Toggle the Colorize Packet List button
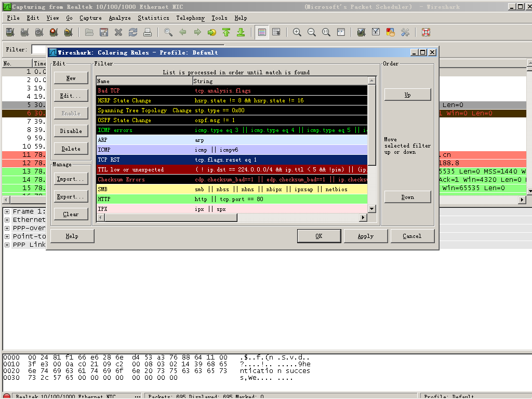The width and height of the screenshot is (532, 399). point(262,32)
